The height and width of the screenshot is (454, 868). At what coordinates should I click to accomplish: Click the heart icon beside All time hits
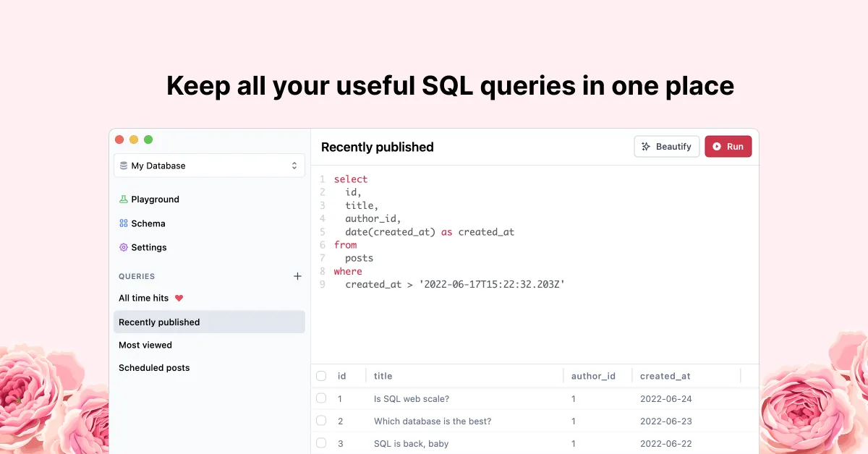[x=179, y=298]
